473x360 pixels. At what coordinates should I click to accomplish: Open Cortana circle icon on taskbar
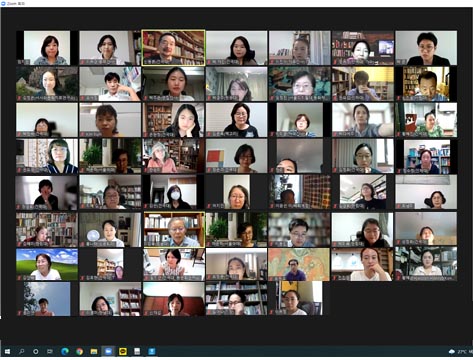coord(36,351)
